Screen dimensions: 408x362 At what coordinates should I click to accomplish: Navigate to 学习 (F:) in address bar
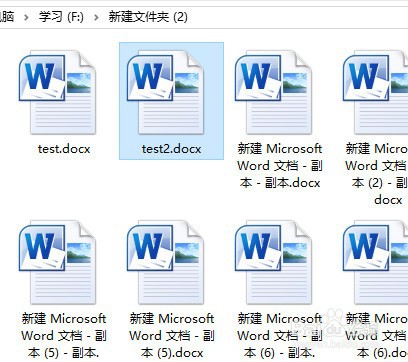tap(61, 17)
